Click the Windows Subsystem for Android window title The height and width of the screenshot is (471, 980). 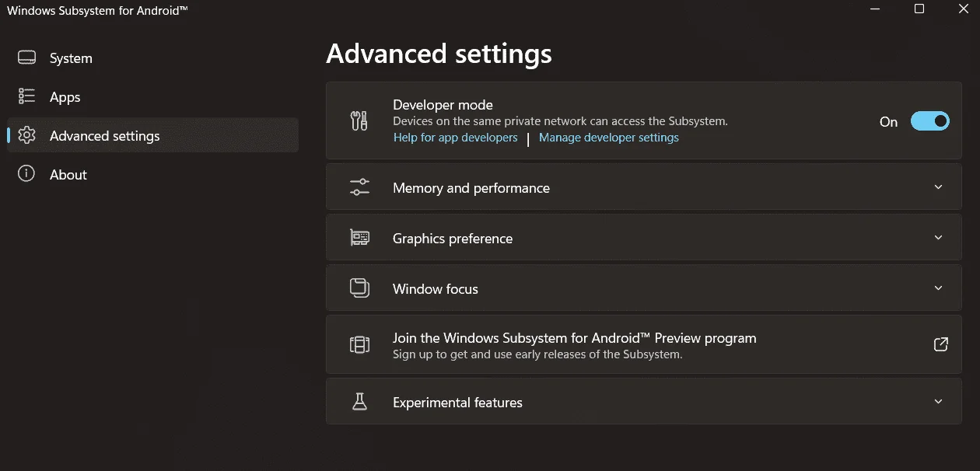pyautogui.click(x=97, y=10)
